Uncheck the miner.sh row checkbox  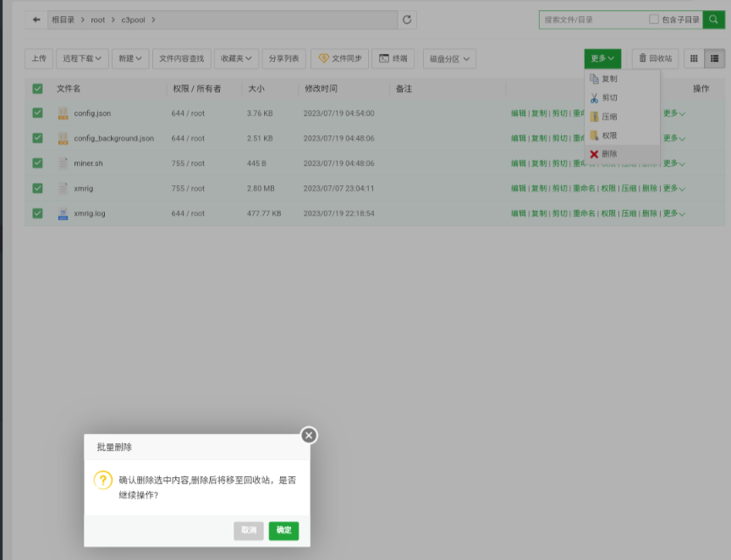(37, 163)
